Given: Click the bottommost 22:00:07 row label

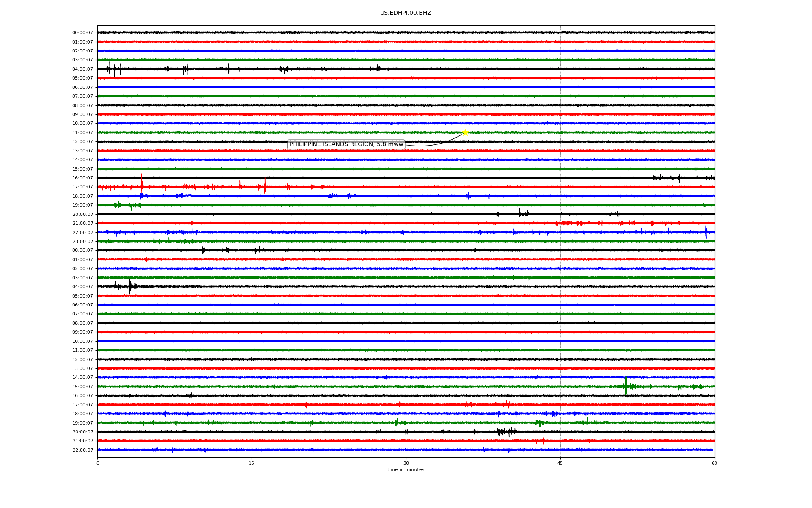Looking at the screenshot, I should (x=82, y=450).
